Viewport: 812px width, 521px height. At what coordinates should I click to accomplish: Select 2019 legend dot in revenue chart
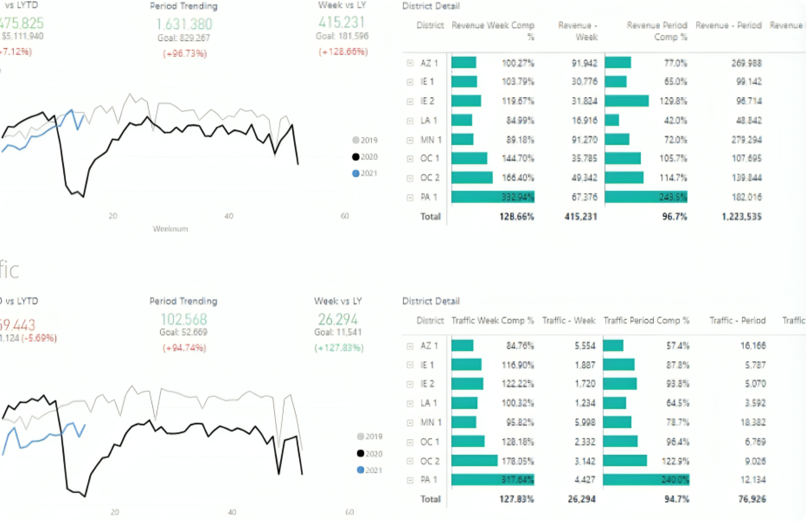pos(356,140)
